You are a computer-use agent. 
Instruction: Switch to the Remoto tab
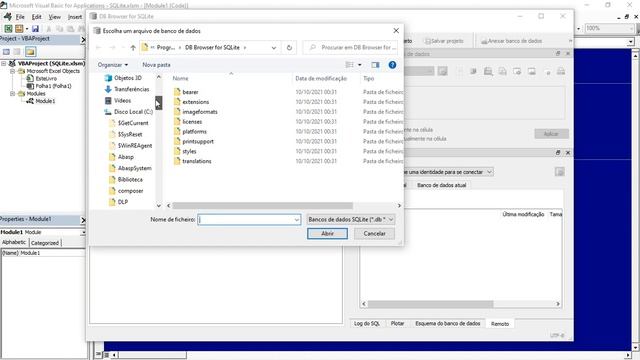(x=500, y=324)
